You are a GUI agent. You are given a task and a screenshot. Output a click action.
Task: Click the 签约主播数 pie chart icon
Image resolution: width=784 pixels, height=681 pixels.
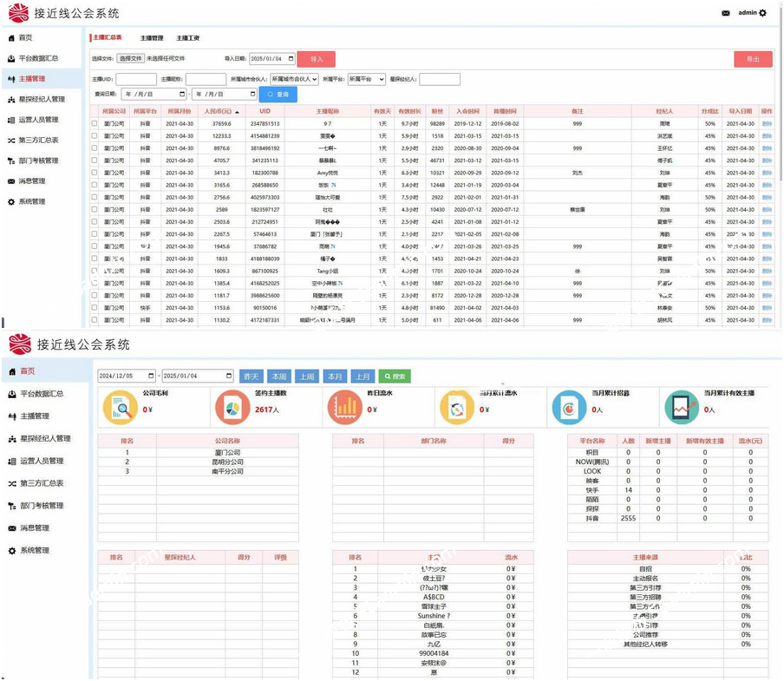coord(232,407)
